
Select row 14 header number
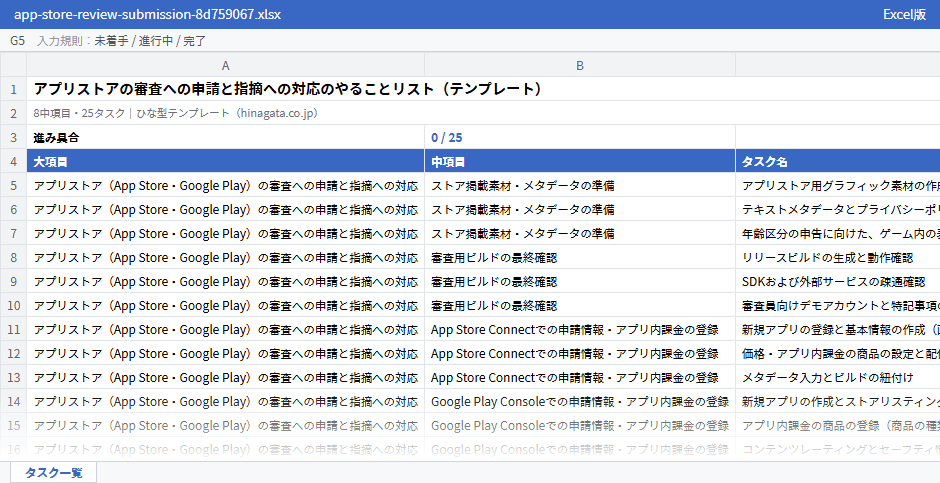(x=13, y=401)
